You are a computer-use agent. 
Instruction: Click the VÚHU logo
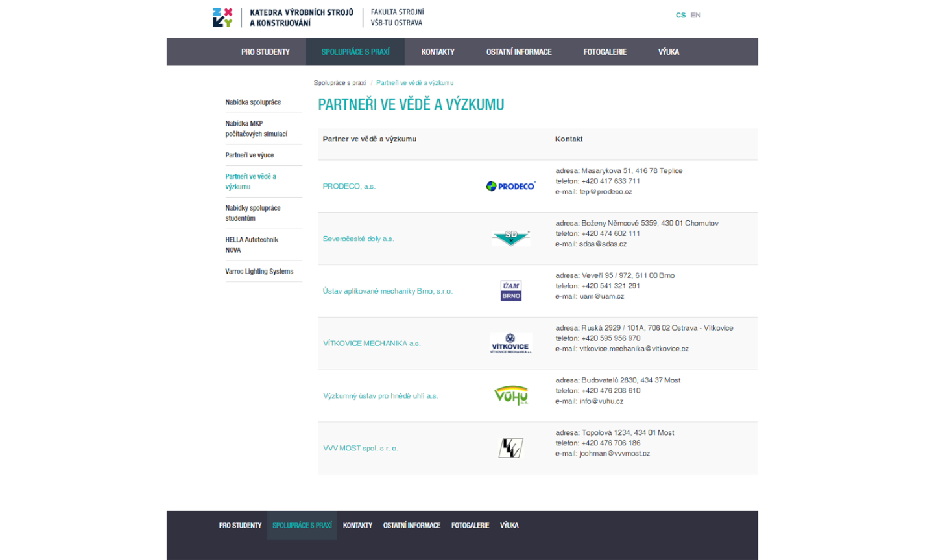point(511,395)
